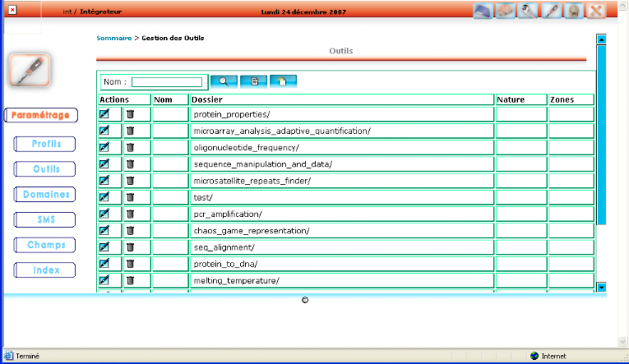Open the Outils menu item
Viewport: 629px width, 364px height.
(44, 169)
